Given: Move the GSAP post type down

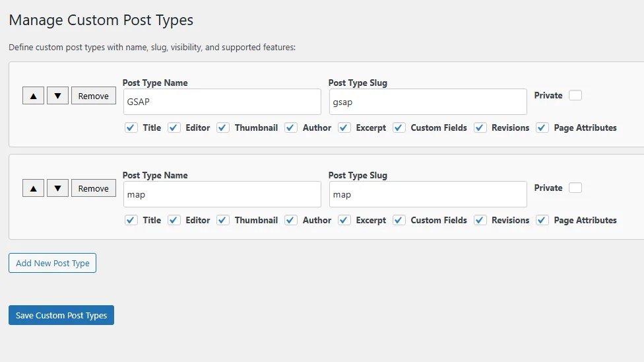Looking at the screenshot, I should (x=57, y=96).
